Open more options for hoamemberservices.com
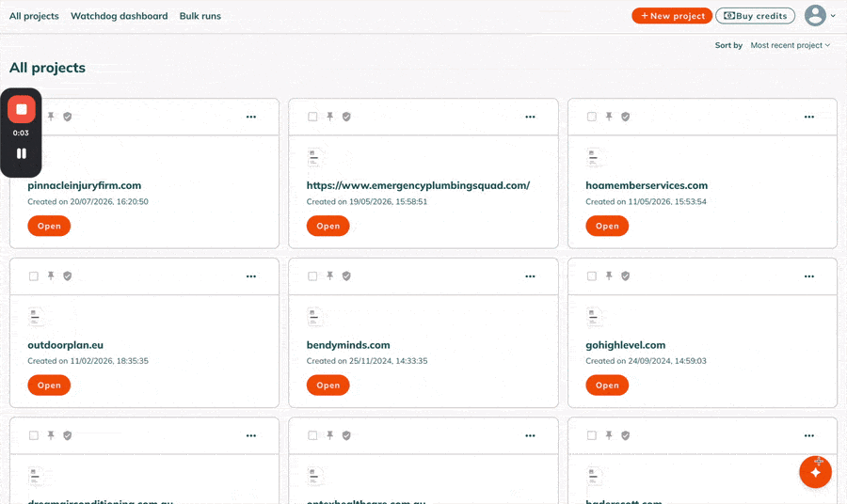Viewport: 847px width, 504px height. [809, 117]
